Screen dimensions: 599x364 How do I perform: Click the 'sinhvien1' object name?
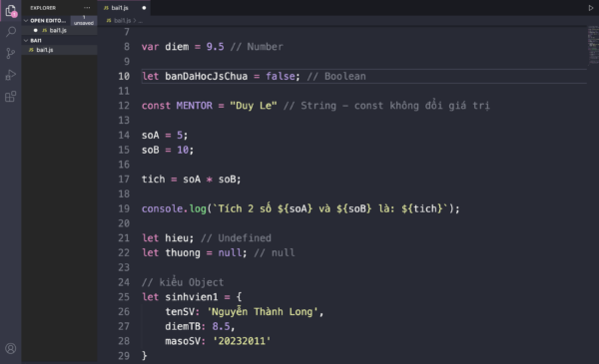(x=192, y=297)
